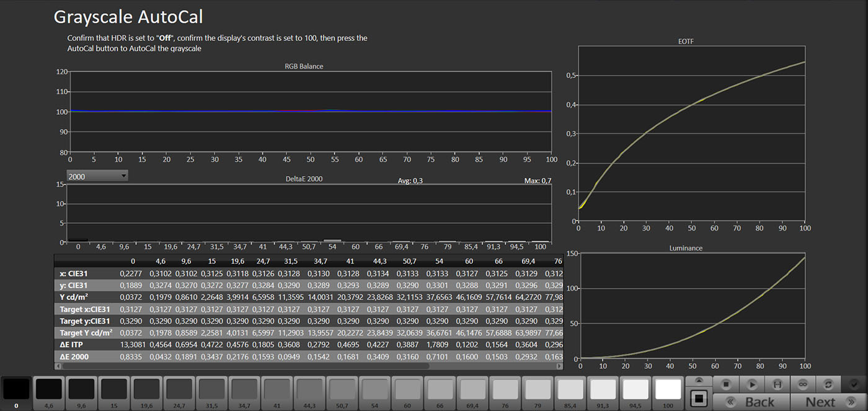Click the circular arrows refresh icon
The height and width of the screenshot is (411, 868).
[828, 384]
